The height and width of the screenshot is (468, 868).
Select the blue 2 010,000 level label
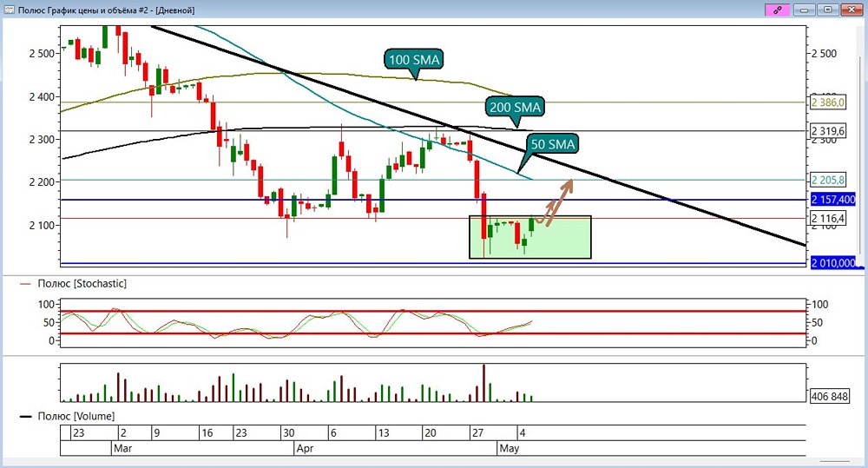[833, 263]
